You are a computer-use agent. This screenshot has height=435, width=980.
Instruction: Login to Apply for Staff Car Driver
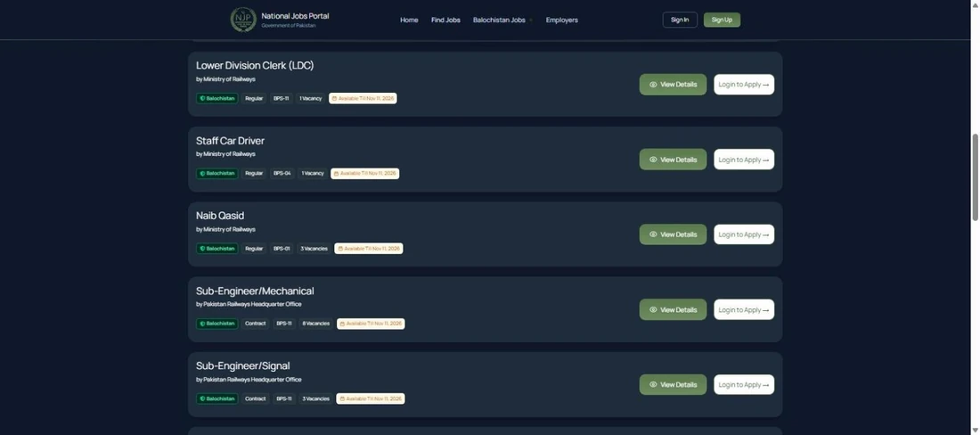744,160
